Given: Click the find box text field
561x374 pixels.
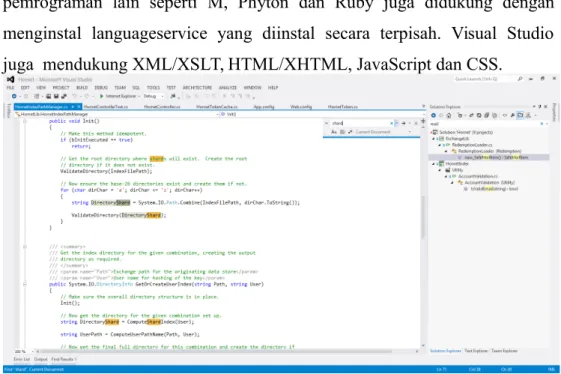Looking at the screenshot, I should point(360,123).
